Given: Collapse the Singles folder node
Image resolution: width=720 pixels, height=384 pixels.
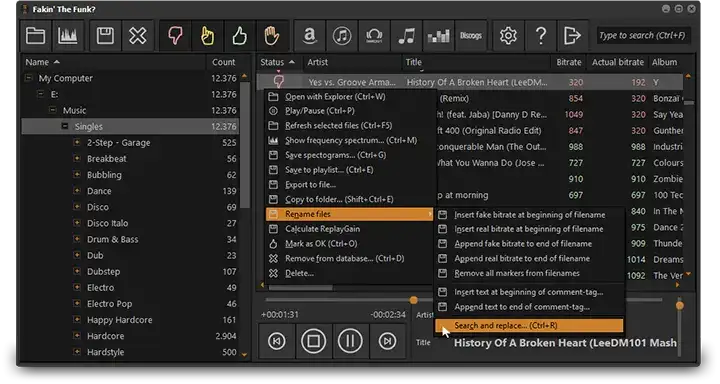Looking at the screenshot, I should coord(65,126).
